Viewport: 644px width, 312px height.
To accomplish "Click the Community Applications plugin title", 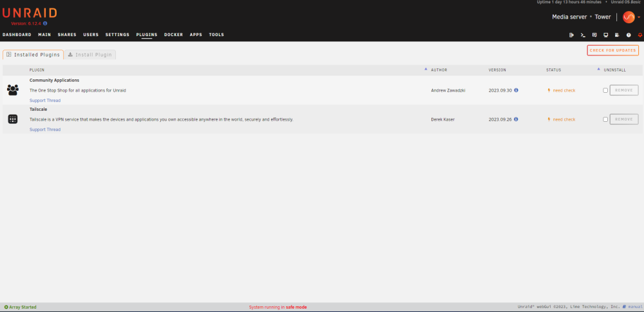I will [x=54, y=80].
